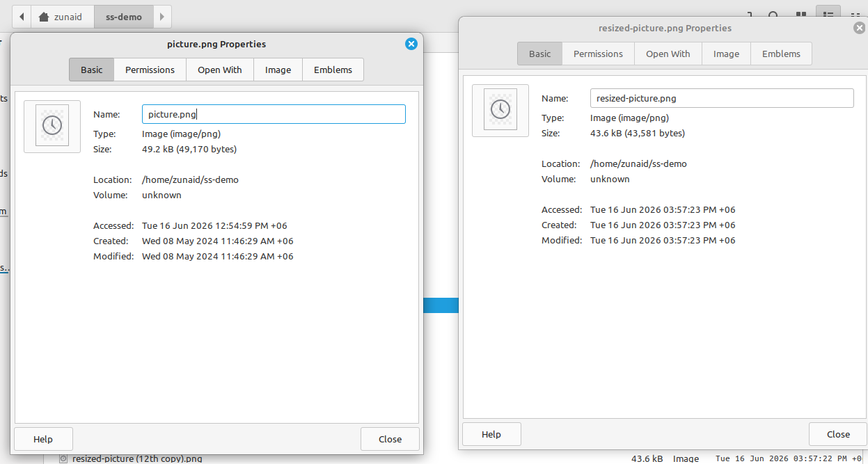868x464 pixels.
Task: Go back with the file manager's left arrow
Action: (22, 17)
